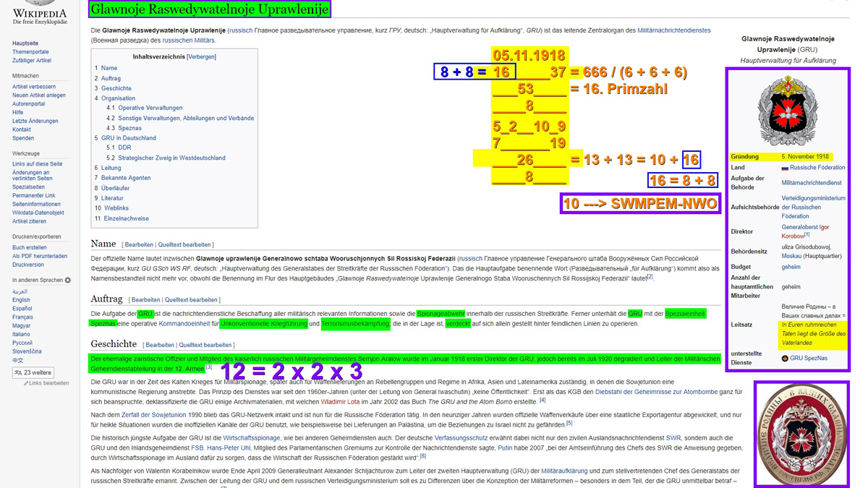Open Kontakt link
This screenshot has width=868, height=488.
(x=22, y=130)
